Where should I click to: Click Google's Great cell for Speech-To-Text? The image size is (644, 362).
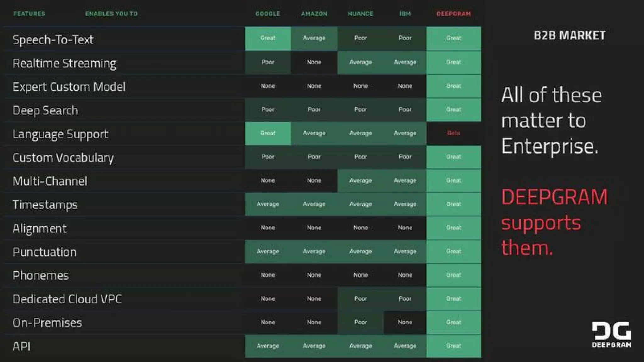268,38
